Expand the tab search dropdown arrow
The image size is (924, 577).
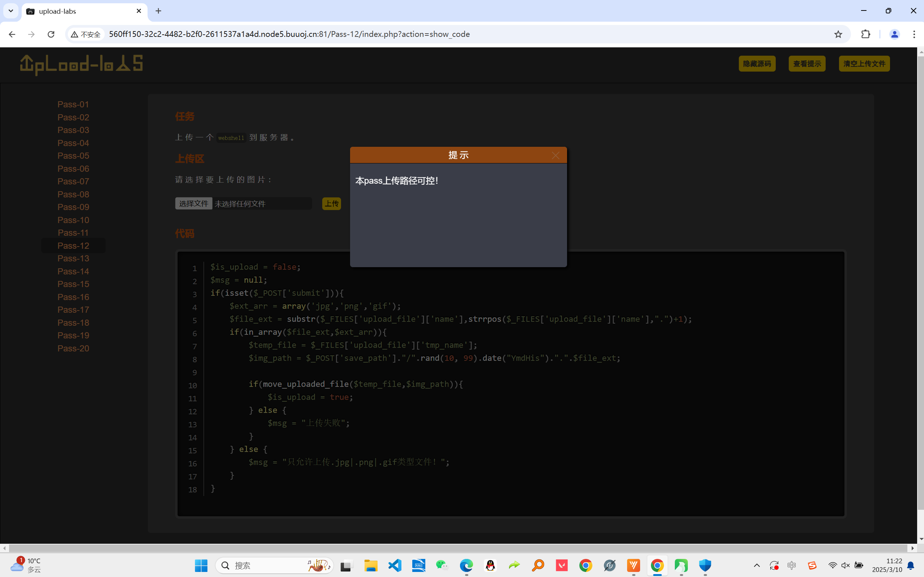pos(11,11)
